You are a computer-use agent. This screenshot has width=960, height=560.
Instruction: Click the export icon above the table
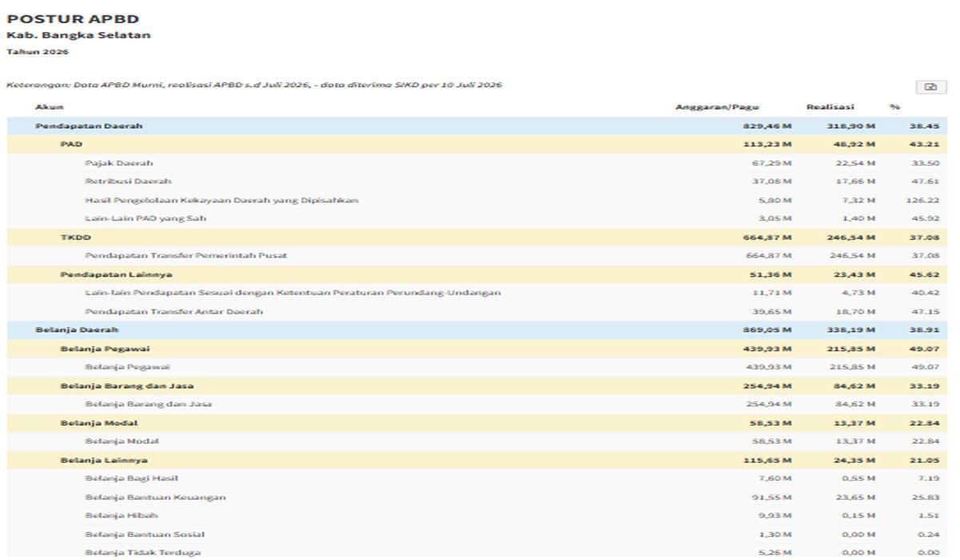(x=930, y=88)
